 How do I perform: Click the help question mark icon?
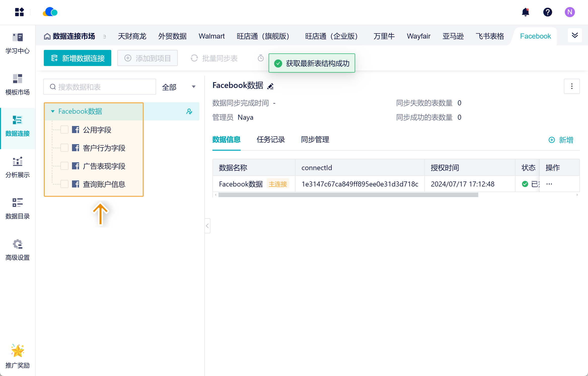(547, 12)
